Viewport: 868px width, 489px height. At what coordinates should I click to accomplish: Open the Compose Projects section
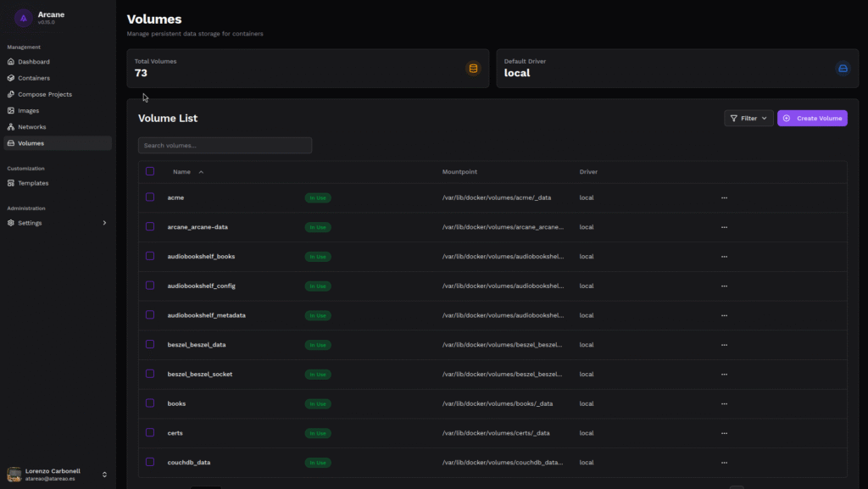point(44,94)
